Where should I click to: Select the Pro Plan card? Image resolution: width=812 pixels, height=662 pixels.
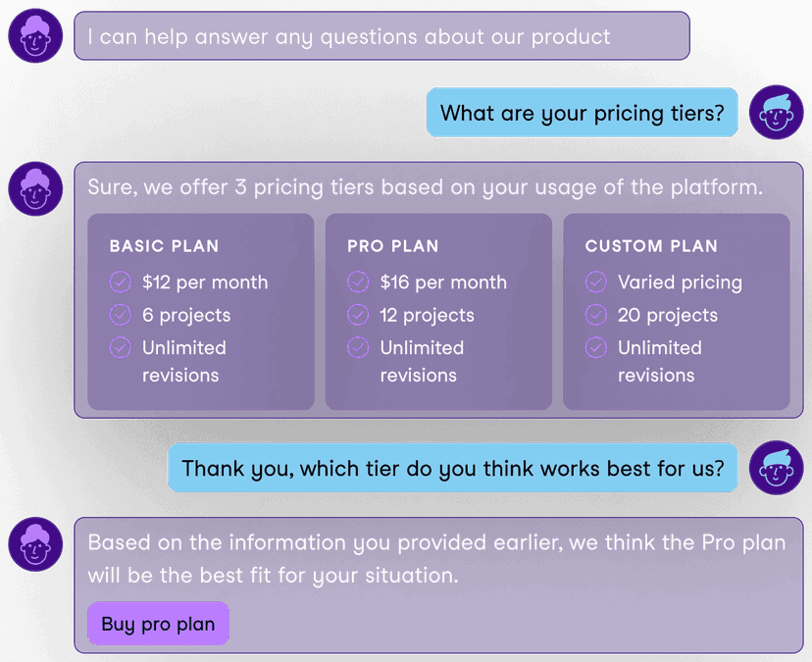coord(437,309)
